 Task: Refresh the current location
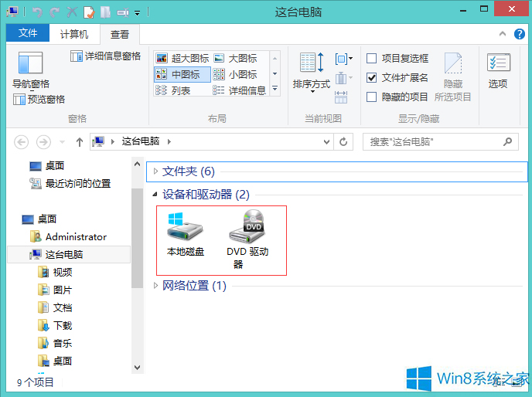tap(343, 141)
